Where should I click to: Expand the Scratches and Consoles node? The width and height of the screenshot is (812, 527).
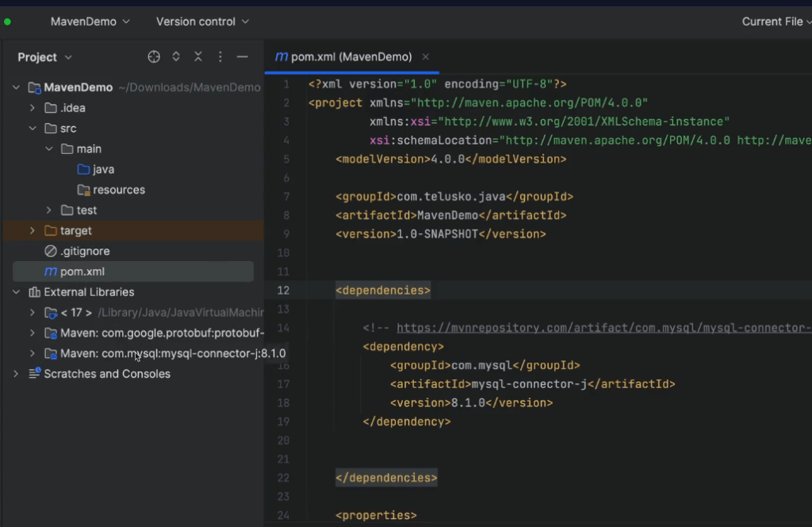click(x=16, y=374)
